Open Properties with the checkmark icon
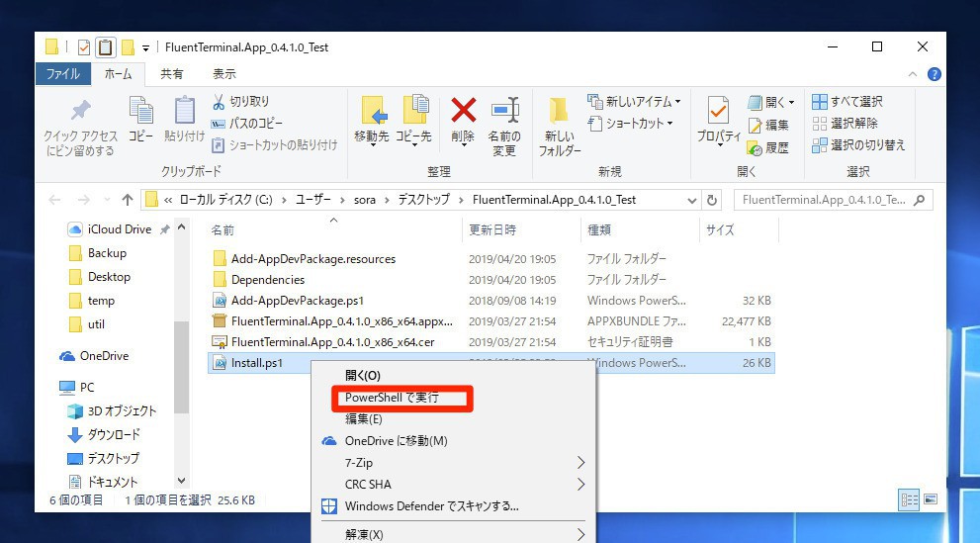This screenshot has width=980, height=543. point(718,111)
